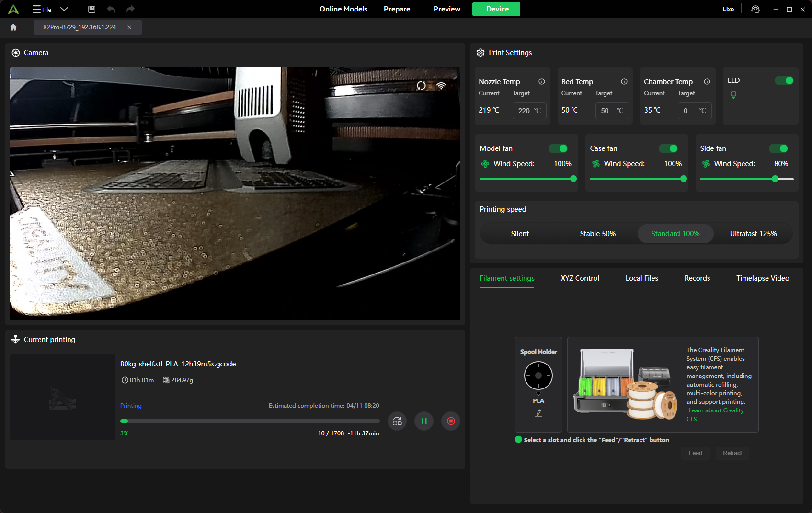The image size is (812, 513).
Task: Select Ultrafast 125% printing speed
Action: tap(753, 234)
